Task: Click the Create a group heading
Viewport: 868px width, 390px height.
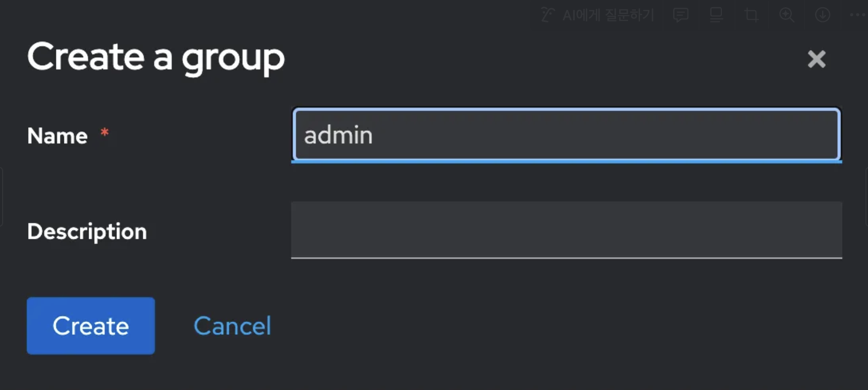Action: tap(156, 58)
